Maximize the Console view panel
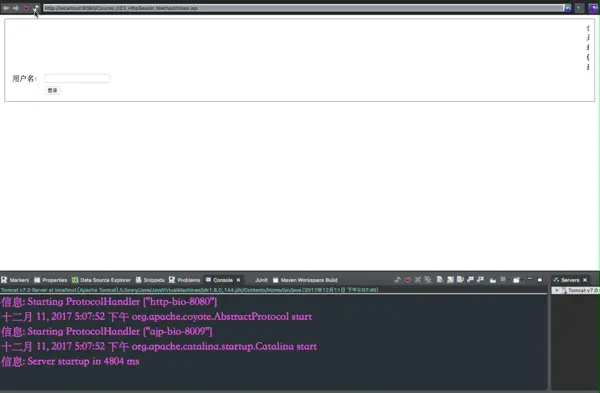The image size is (600, 393). [540, 280]
